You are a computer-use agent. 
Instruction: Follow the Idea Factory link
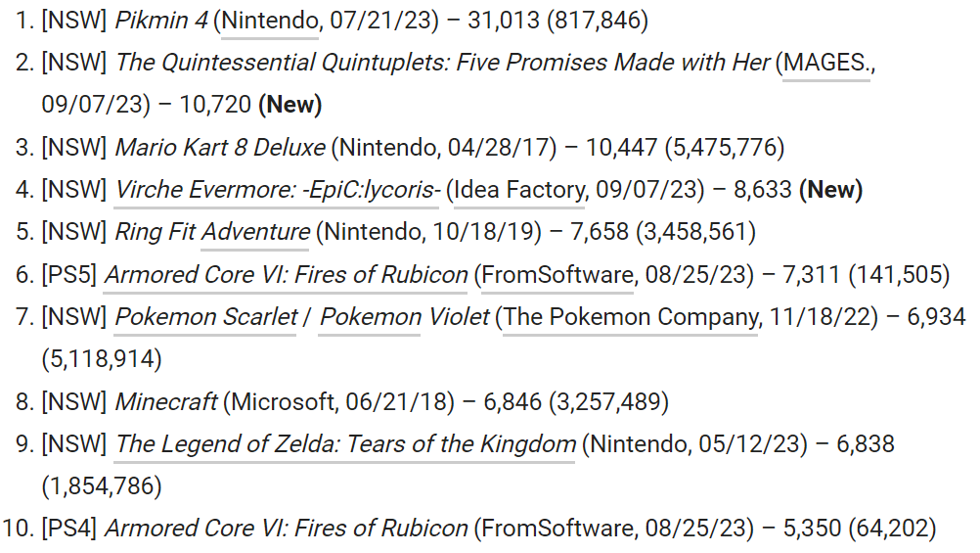pyautogui.click(x=519, y=190)
